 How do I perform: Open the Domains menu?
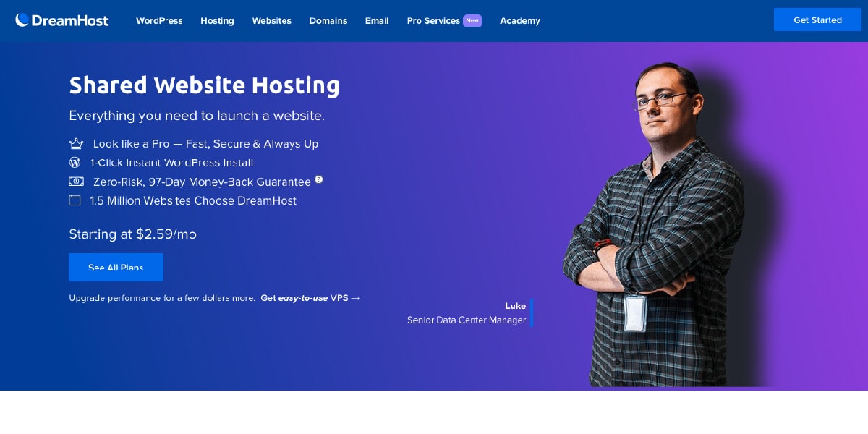pyautogui.click(x=328, y=21)
